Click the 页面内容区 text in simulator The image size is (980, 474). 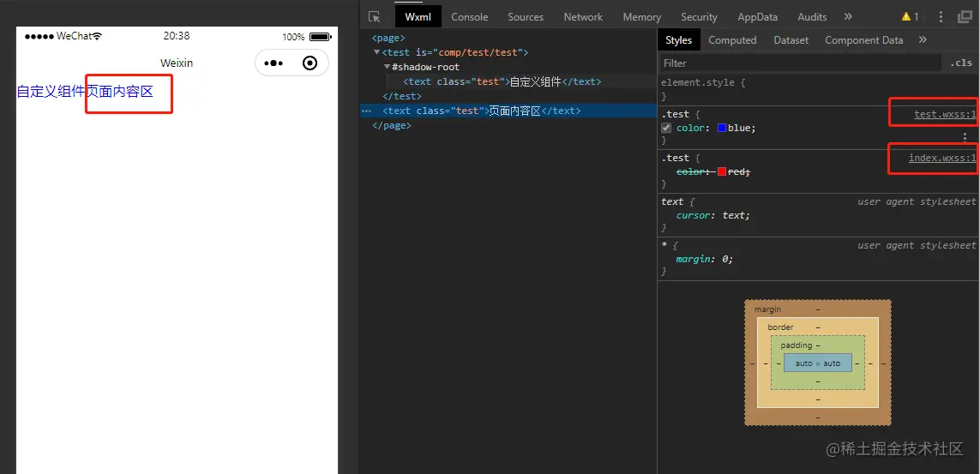point(119,92)
